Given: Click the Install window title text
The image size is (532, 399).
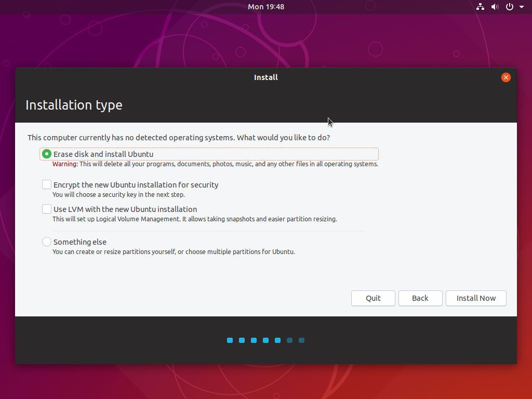Looking at the screenshot, I should 266,77.
